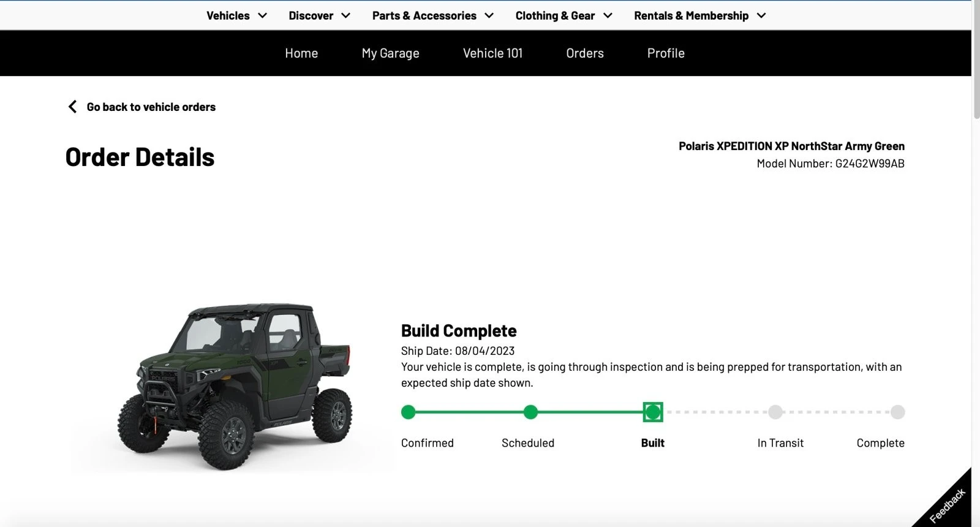
Task: Open the Discover dropdown menu
Action: [319, 15]
